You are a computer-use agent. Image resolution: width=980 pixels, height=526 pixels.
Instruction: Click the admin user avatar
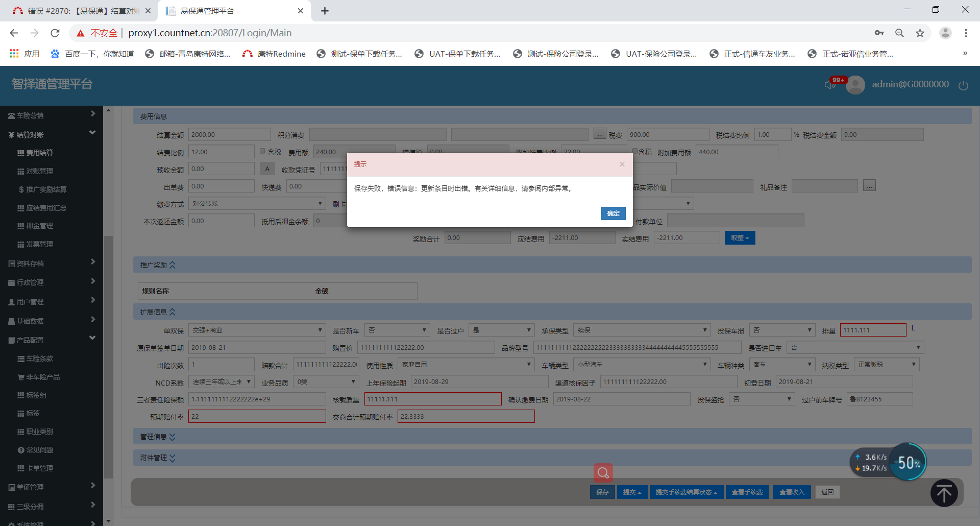tap(855, 85)
